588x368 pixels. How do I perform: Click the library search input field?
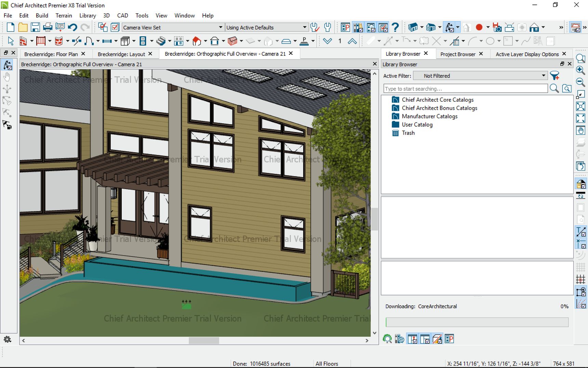tap(466, 89)
